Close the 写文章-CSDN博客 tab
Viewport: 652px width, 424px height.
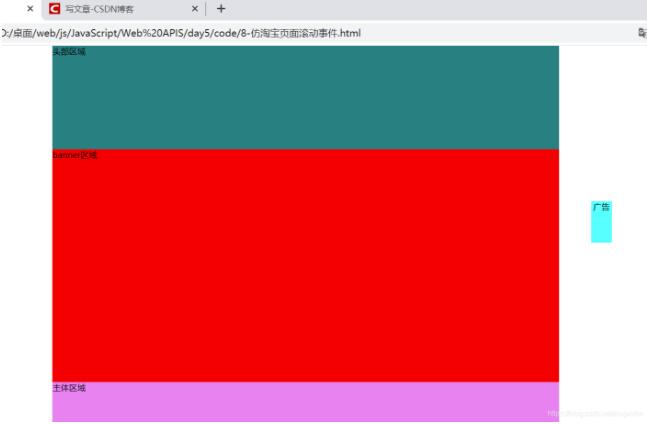195,9
